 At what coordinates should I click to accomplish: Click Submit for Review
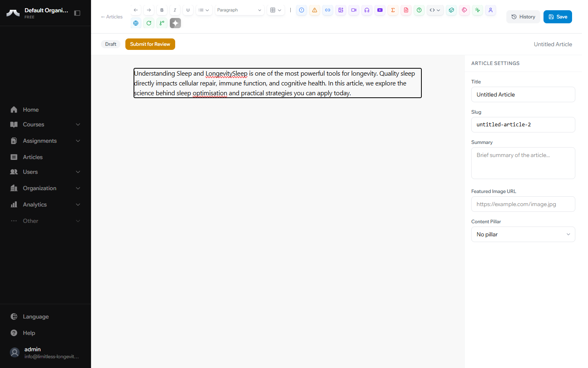point(150,44)
